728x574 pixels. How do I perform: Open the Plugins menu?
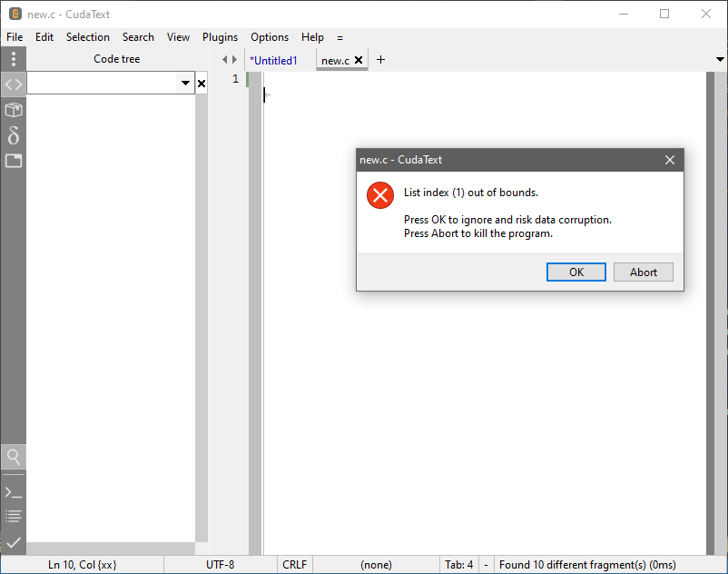point(220,37)
